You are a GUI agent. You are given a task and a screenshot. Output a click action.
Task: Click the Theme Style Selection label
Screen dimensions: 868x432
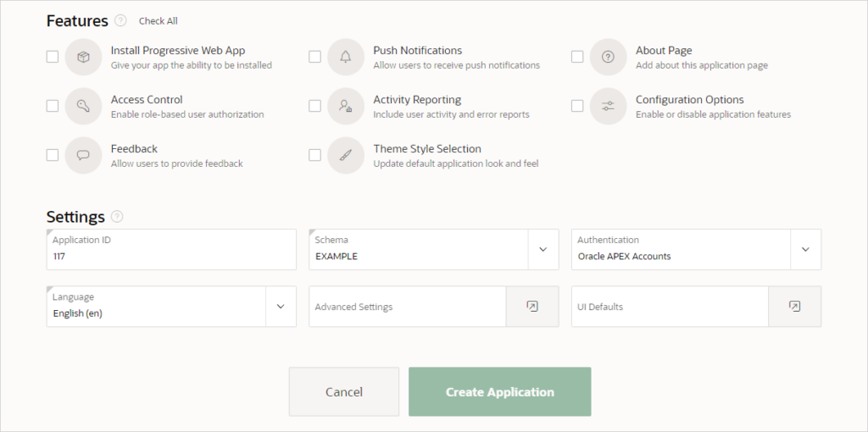coord(427,149)
